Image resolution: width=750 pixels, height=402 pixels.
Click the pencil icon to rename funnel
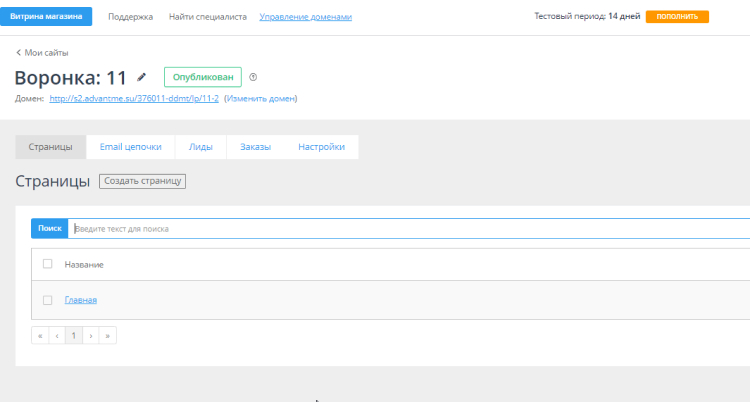tap(142, 77)
